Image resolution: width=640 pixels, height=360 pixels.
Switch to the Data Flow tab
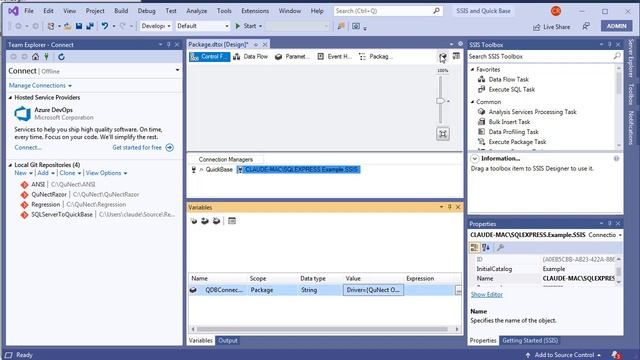251,57
